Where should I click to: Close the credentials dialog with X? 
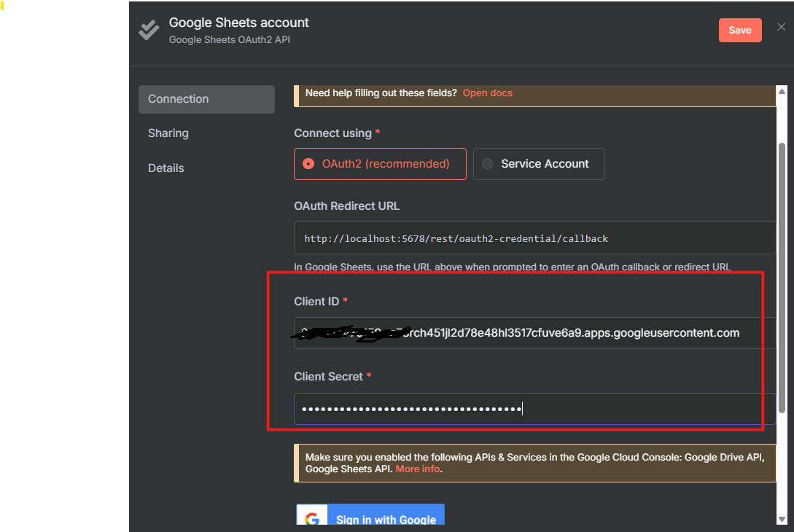point(782,27)
